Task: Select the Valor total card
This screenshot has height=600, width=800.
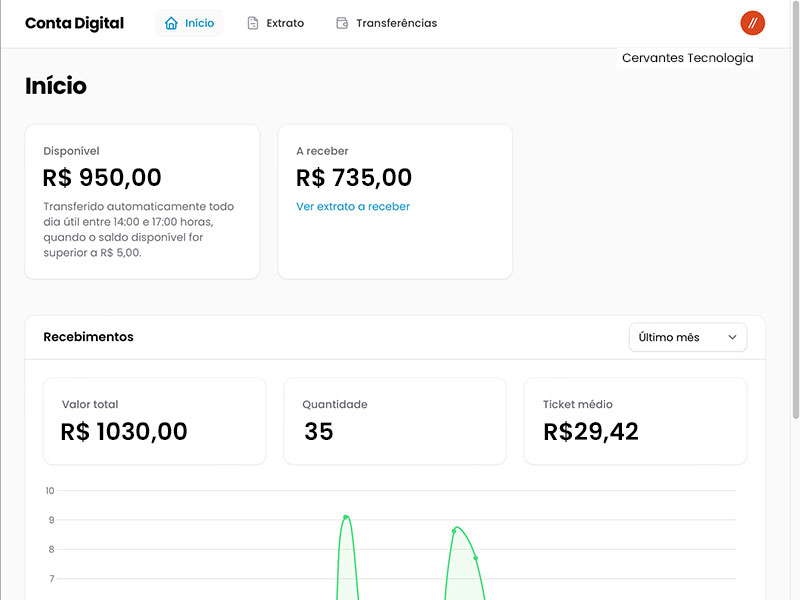Action: click(155, 421)
